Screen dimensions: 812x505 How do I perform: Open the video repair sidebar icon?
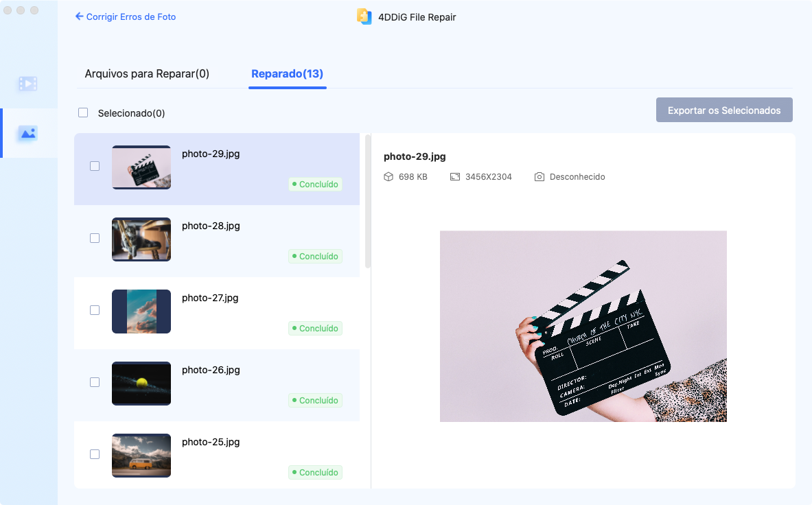coord(28,84)
